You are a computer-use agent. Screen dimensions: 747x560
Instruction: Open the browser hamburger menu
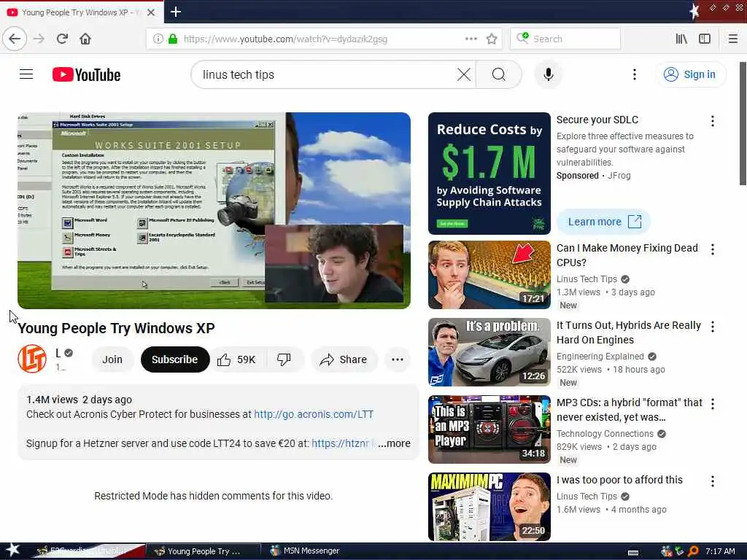pyautogui.click(x=732, y=39)
